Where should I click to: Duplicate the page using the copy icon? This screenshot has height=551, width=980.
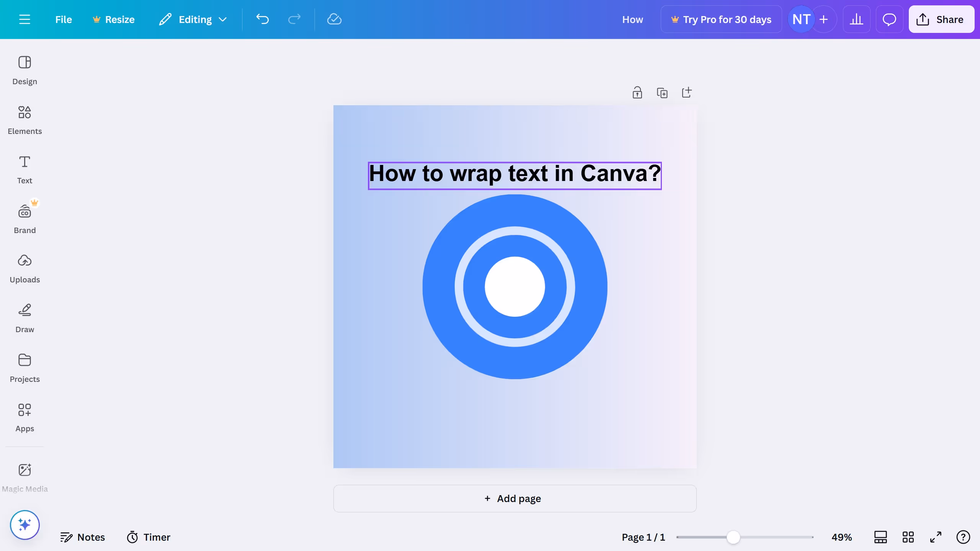[x=662, y=93]
